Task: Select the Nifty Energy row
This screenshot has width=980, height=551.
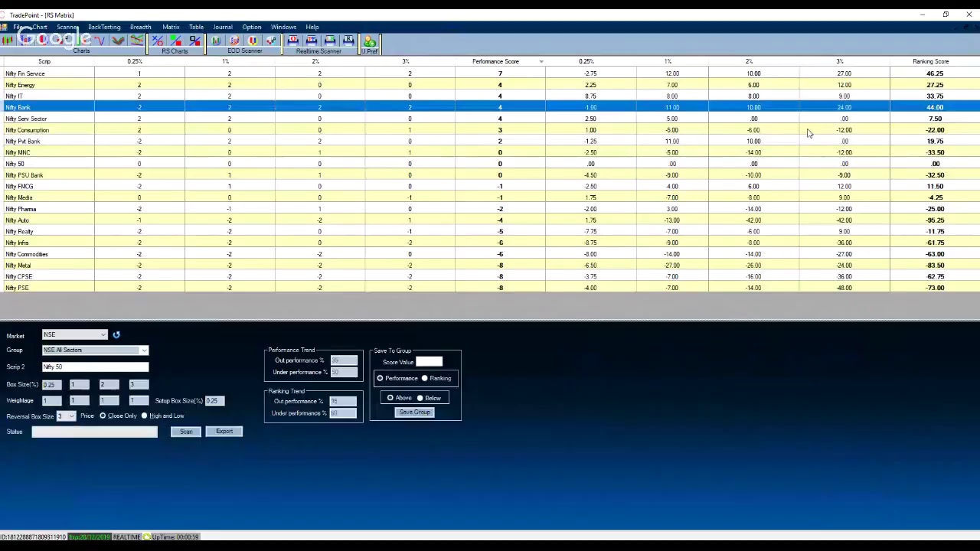Action: click(490, 85)
